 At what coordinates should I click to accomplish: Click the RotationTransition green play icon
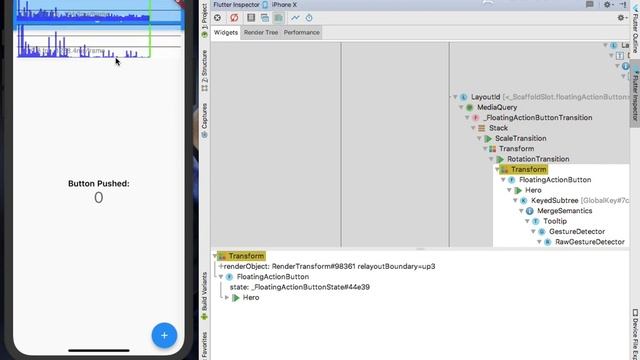pyautogui.click(x=500, y=159)
